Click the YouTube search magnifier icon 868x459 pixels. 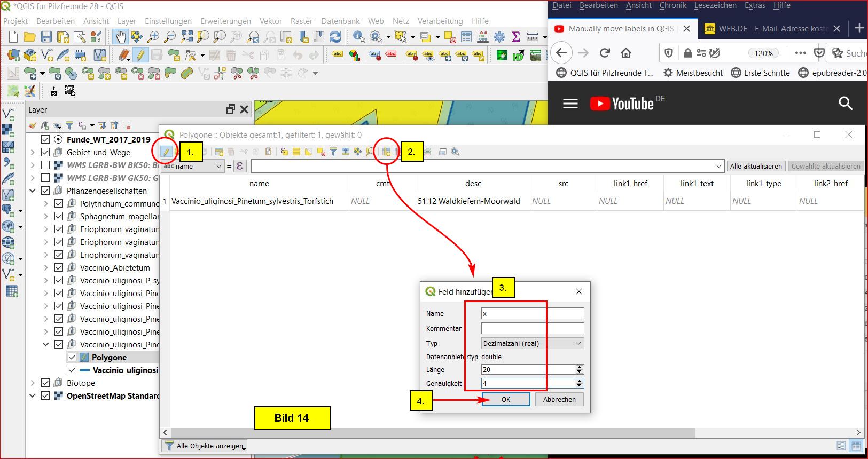(845, 104)
